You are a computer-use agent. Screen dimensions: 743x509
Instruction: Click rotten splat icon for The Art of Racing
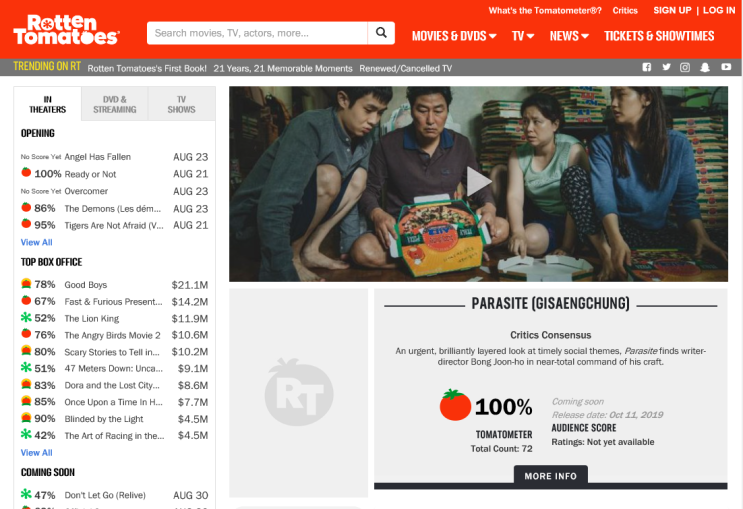click(26, 434)
